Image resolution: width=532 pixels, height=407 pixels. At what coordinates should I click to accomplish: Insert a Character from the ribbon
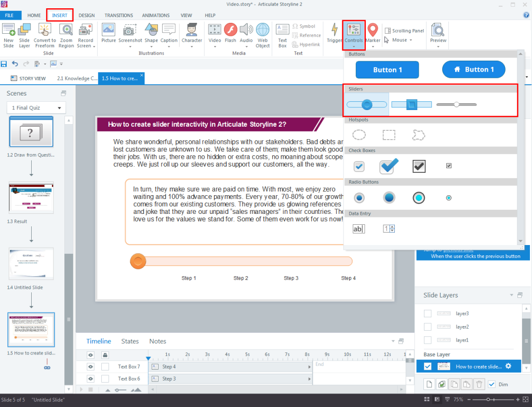point(192,31)
